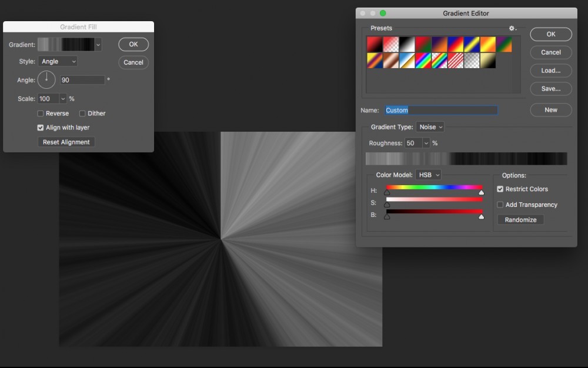Screen dimensions: 588x368
Task: Select the Transparent Rainbow gradient preset
Action: [439, 61]
